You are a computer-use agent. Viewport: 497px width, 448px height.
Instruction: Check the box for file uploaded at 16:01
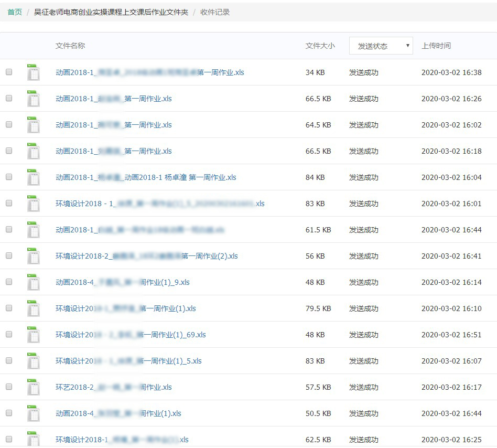(x=9, y=203)
